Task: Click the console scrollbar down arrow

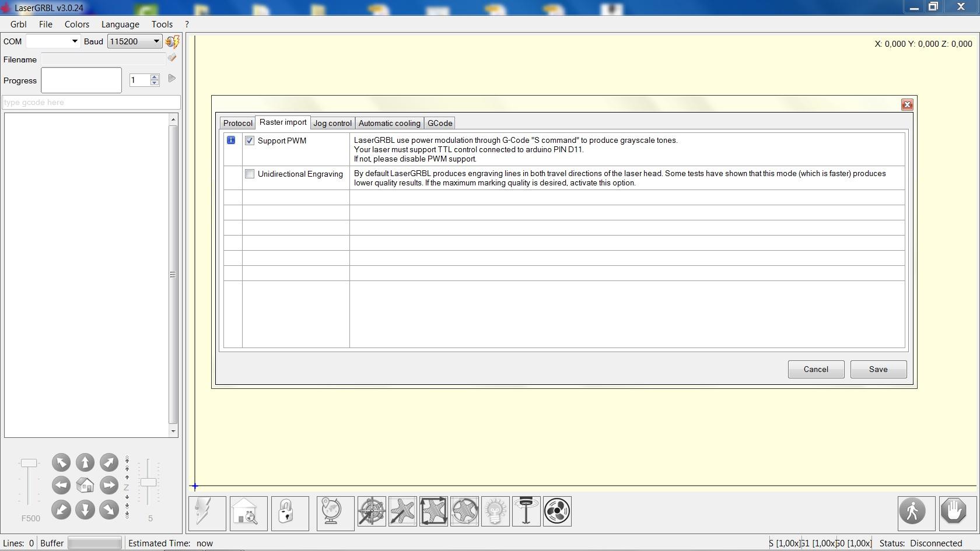Action: [173, 431]
